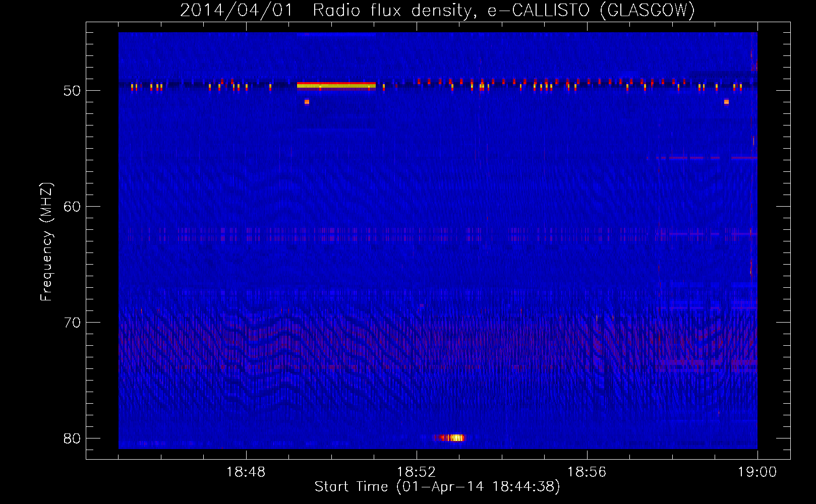Click the plot title "2014/04/01 Radio flux density, e-CALLISTO (GLASGOW)"
The width and height of the screenshot is (816, 504).
click(437, 10)
